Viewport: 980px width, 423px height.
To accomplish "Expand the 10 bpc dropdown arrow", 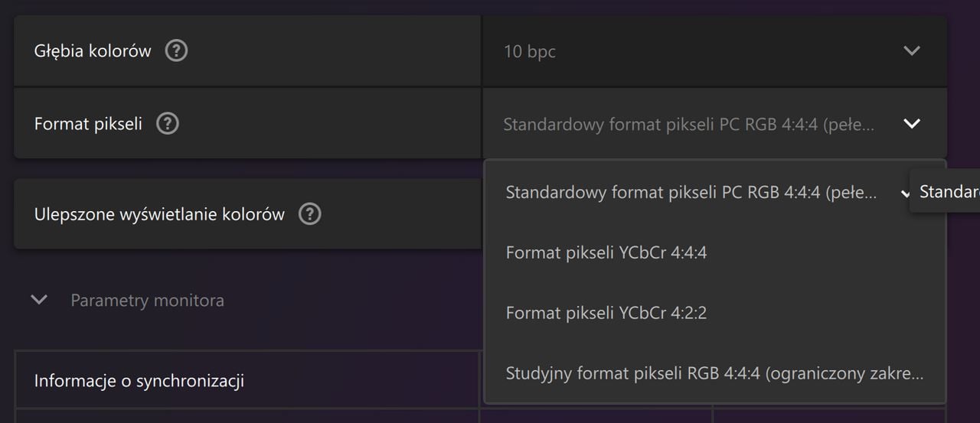I will (x=911, y=51).
